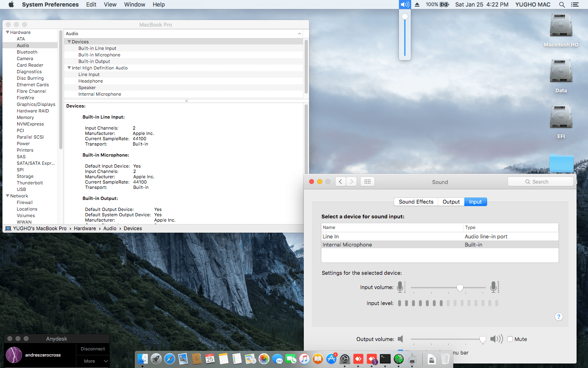Click the volume icon in the menu bar
This screenshot has width=588, height=368.
(405, 4)
